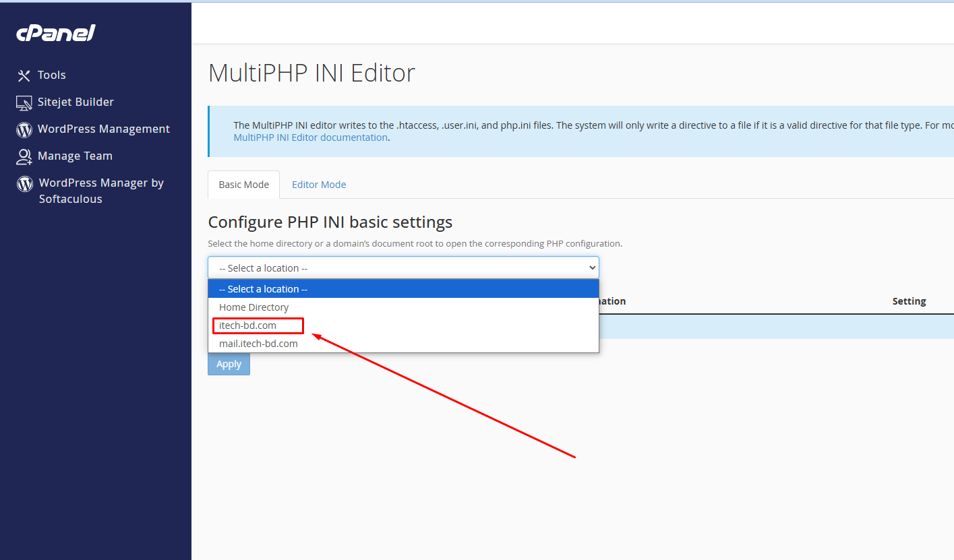Select itech-bd.com from location list
The image size is (954, 560).
tap(403, 325)
